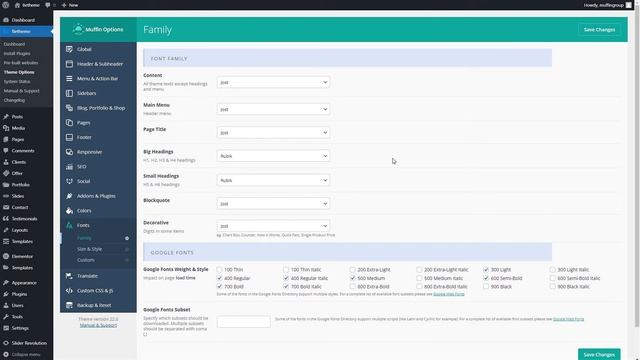Enable the 100 Thin font weight
Image resolution: width=640 pixels, height=360 pixels.
[x=219, y=269]
